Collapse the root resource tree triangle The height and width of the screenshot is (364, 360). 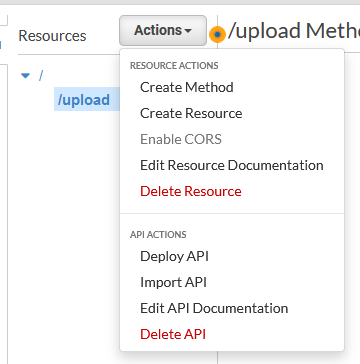point(25,76)
